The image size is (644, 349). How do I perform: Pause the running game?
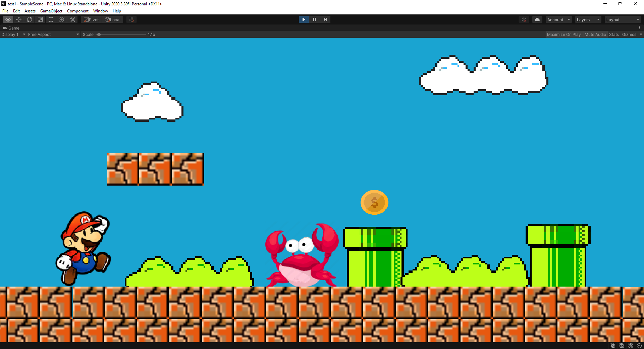click(314, 19)
